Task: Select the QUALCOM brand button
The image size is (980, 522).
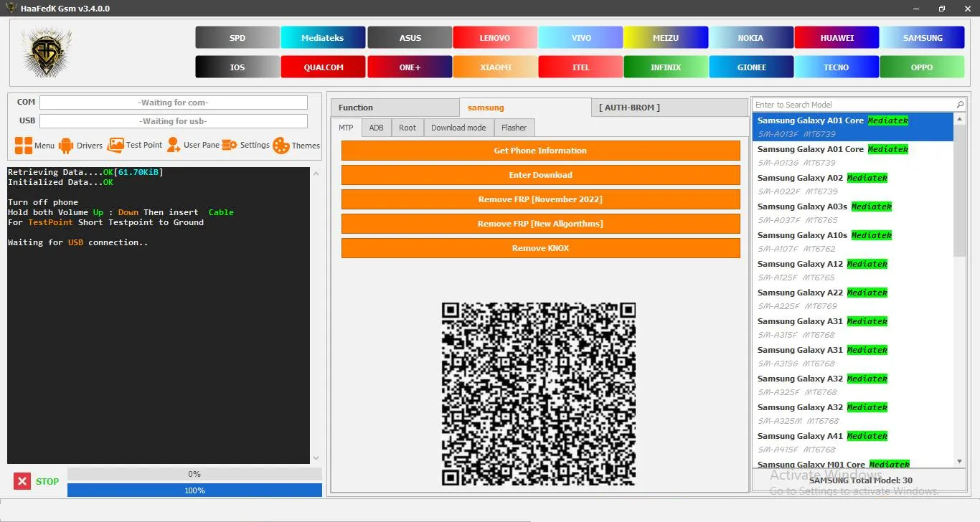Action: [323, 67]
